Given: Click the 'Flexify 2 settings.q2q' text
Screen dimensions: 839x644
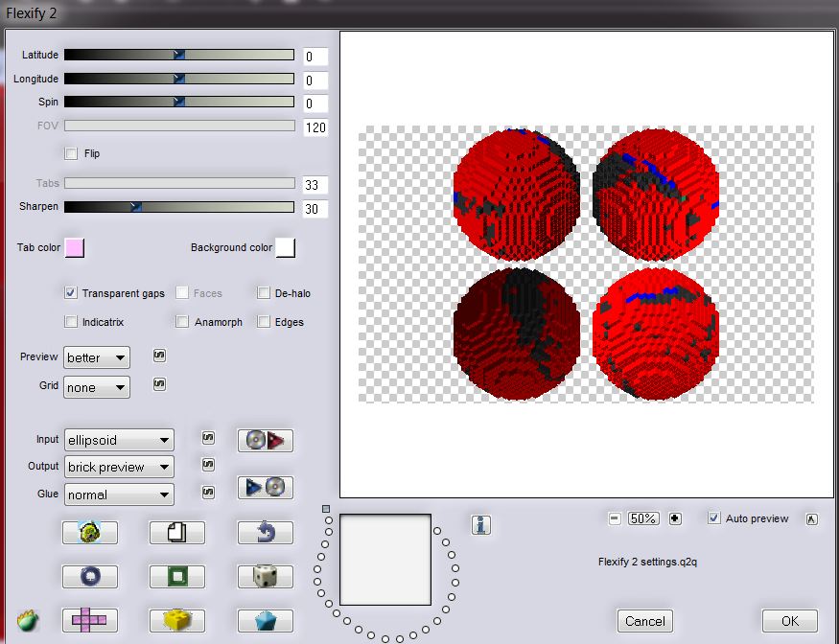Looking at the screenshot, I should [647, 562].
